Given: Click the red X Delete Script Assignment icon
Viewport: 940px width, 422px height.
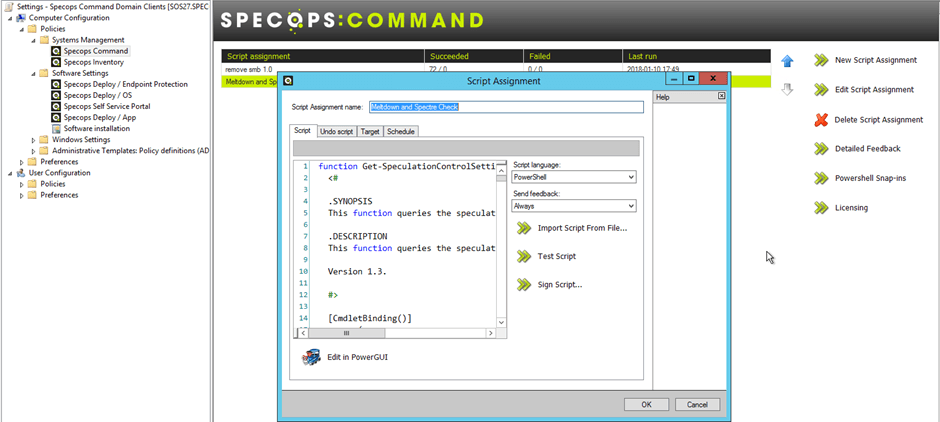Looking at the screenshot, I should tap(821, 119).
